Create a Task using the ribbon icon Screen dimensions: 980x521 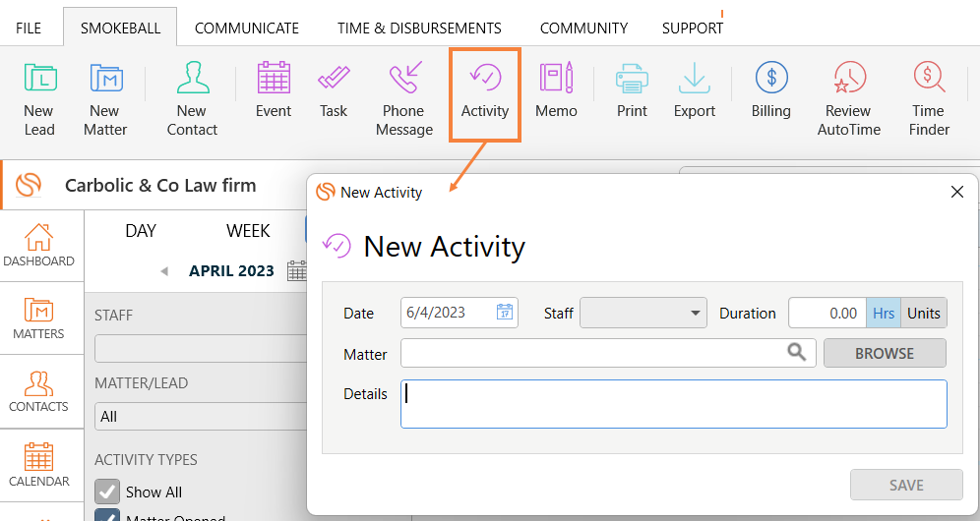[334, 90]
